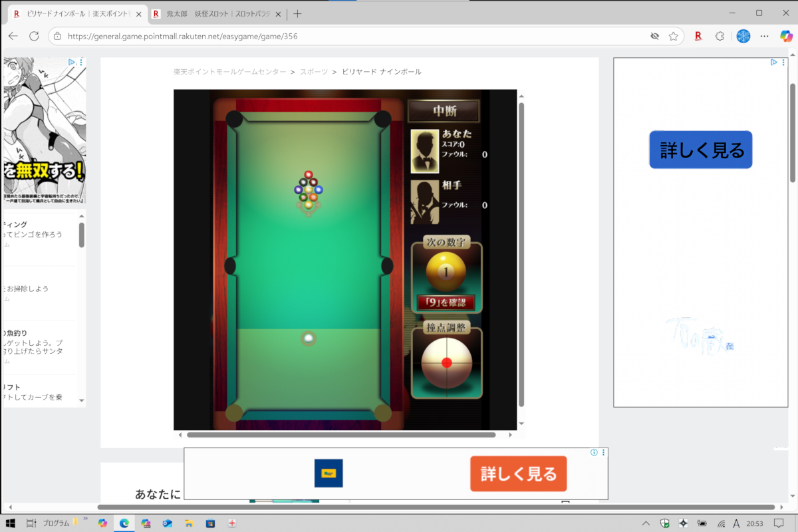Open Settings and more menu
This screenshot has width=798, height=532.
[765, 36]
